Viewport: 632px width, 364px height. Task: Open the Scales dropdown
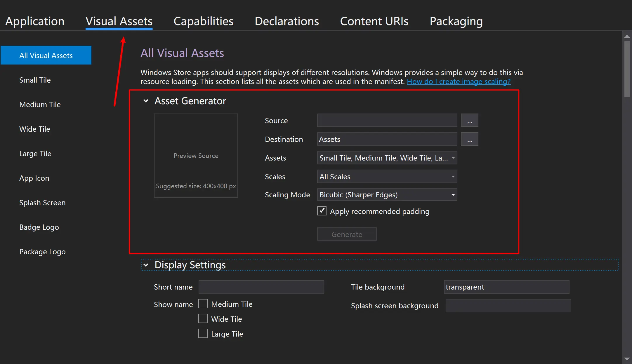387,177
